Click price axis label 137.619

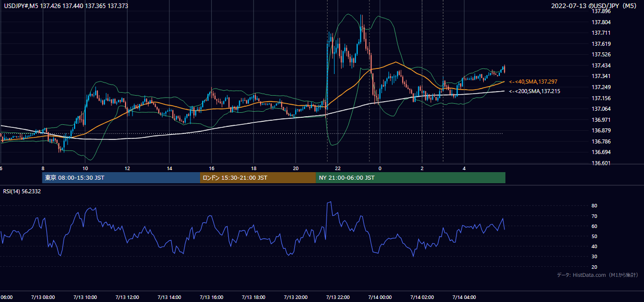click(601, 44)
